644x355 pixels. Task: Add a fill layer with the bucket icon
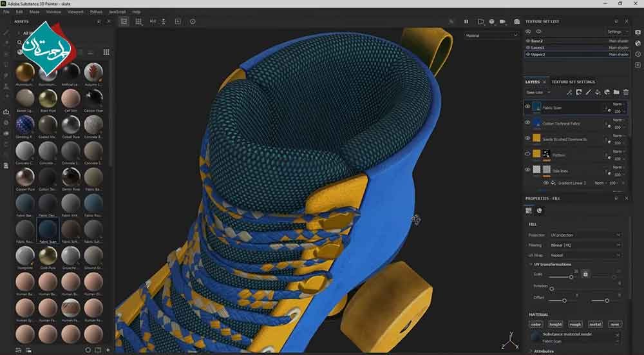pyautogui.click(x=598, y=92)
